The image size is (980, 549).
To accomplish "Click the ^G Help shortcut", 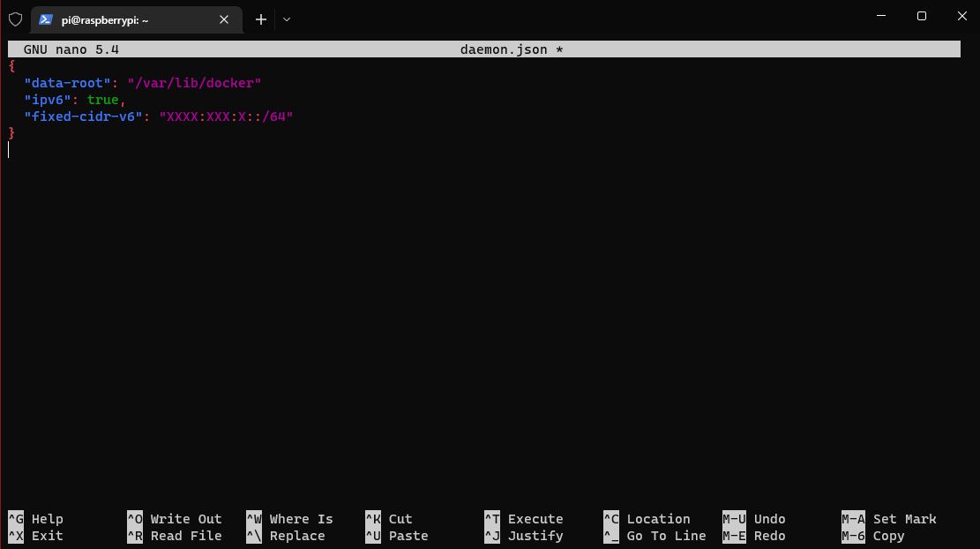I will (x=35, y=519).
